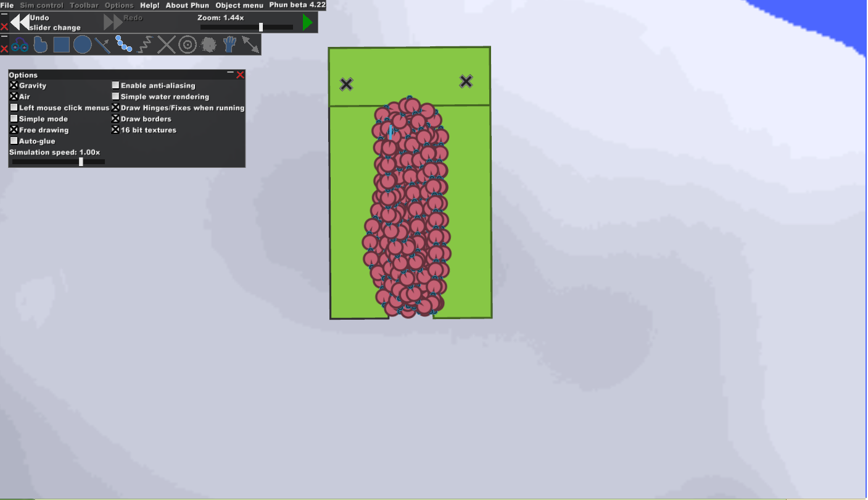The height and width of the screenshot is (500, 868).
Task: Close the Options panel
Action: [240, 75]
